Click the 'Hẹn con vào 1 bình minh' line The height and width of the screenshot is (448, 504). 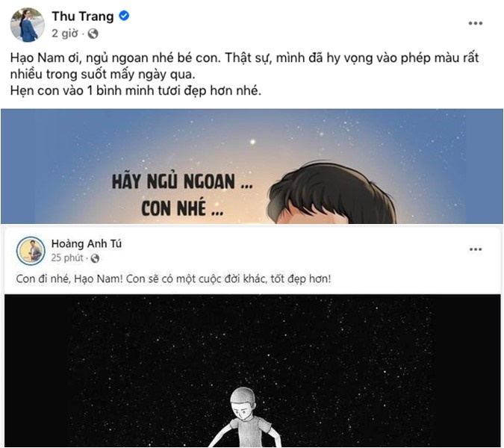[x=136, y=90]
